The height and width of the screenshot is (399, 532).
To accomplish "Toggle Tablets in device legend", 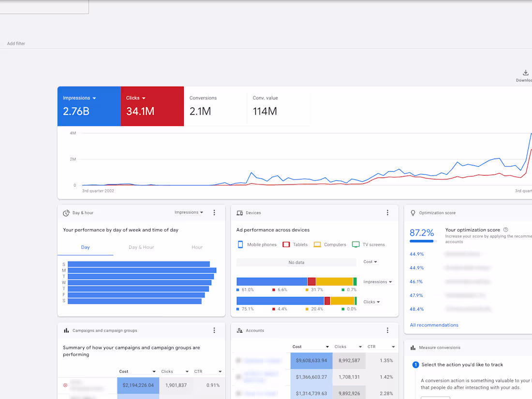I will coord(295,244).
